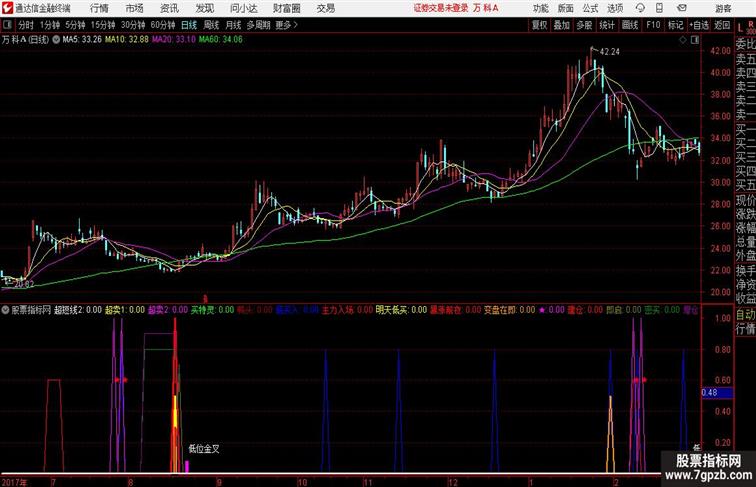Open the 功能 menu
This screenshot has width=756, height=487.
pyautogui.click(x=540, y=8)
